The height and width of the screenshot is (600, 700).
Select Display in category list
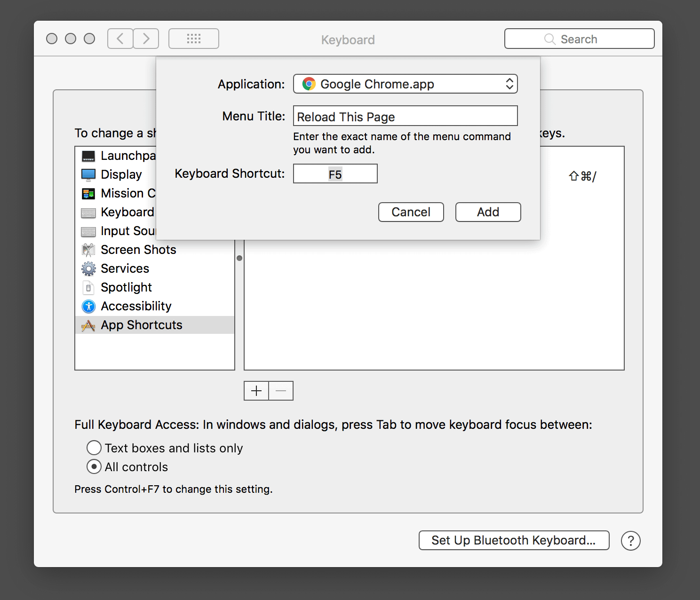(116, 174)
